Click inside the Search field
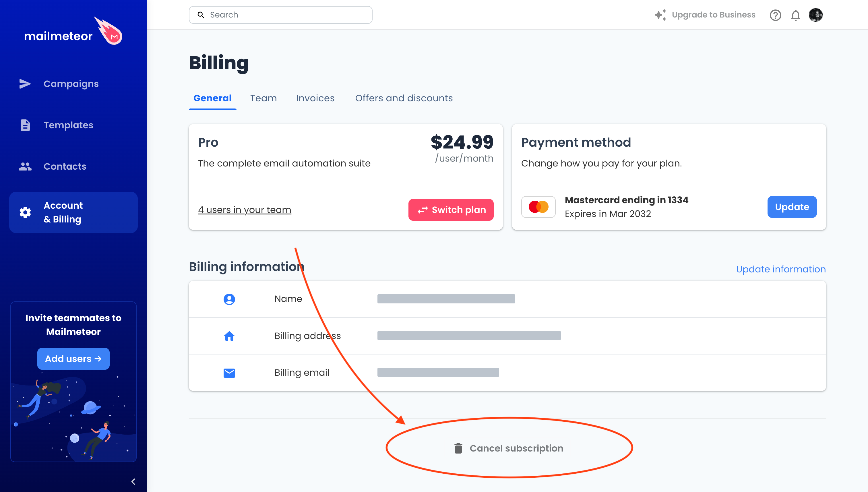The width and height of the screenshot is (868, 492). pos(280,15)
